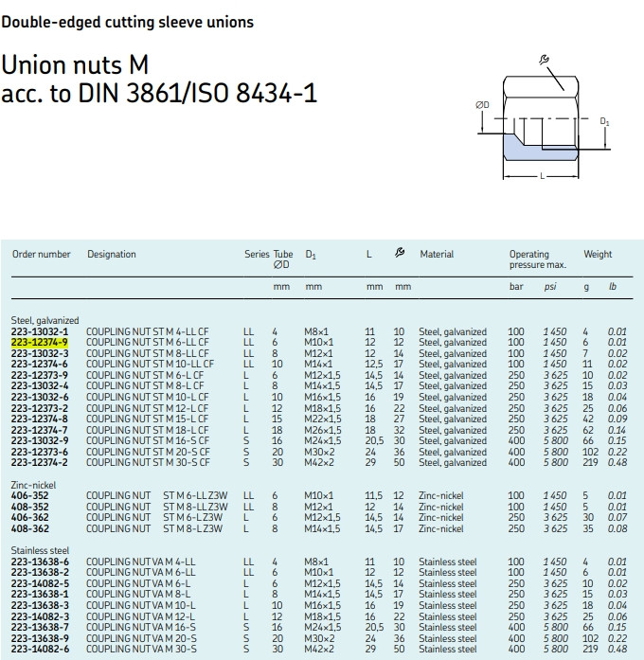Click the Union nuts M title
Viewport: 644px width, 660px height.
tap(75, 65)
